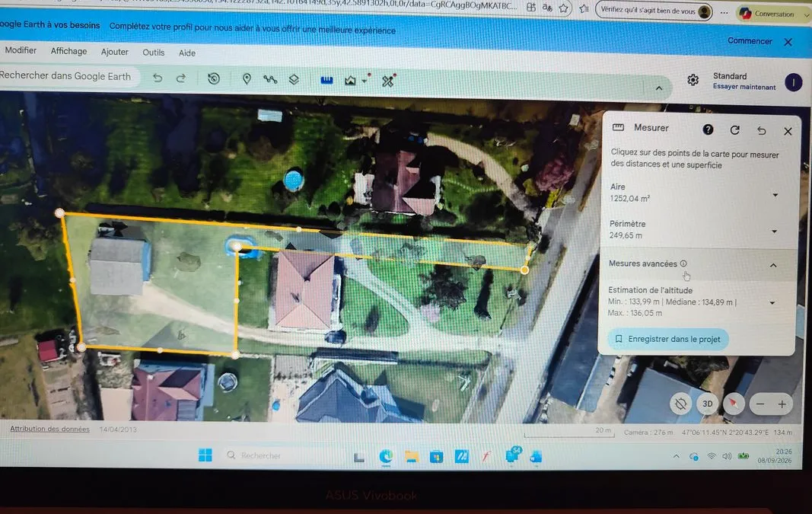Image resolution: width=812 pixels, height=514 pixels.
Task: Open the Modifier menu
Action: pos(21,50)
